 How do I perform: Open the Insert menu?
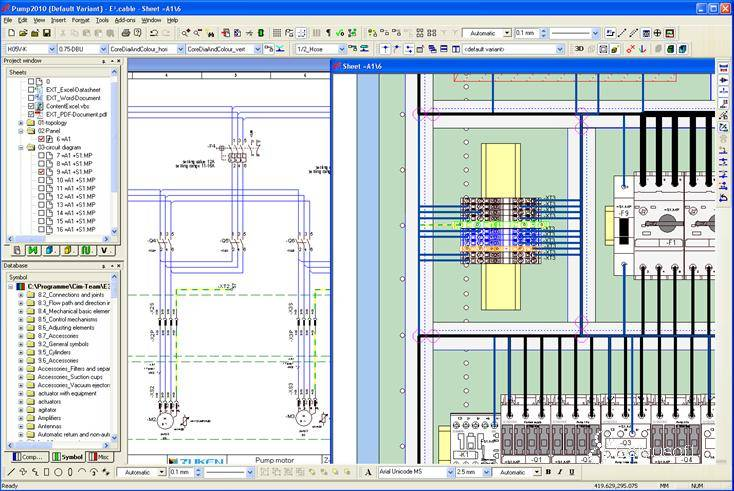[x=58, y=20]
